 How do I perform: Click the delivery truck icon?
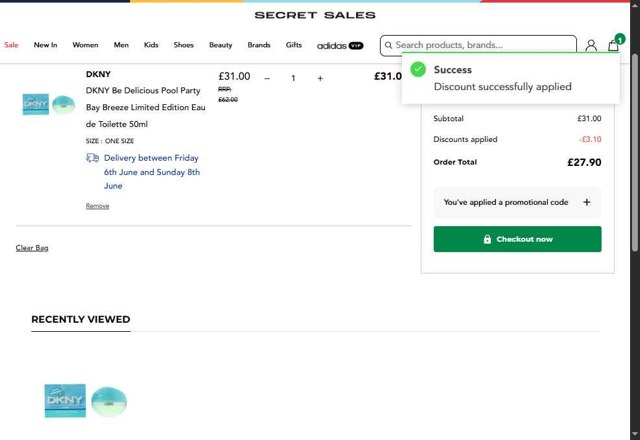click(92, 158)
